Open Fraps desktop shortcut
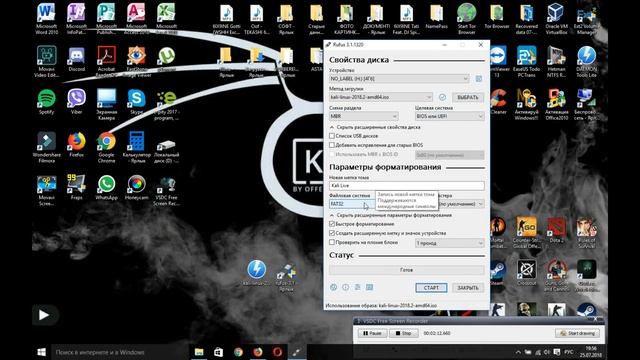 [x=76, y=187]
